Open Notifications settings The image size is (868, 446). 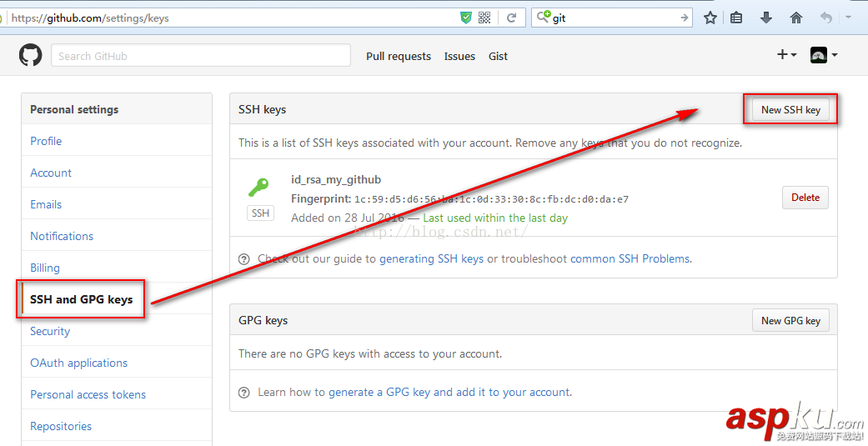pyautogui.click(x=62, y=236)
